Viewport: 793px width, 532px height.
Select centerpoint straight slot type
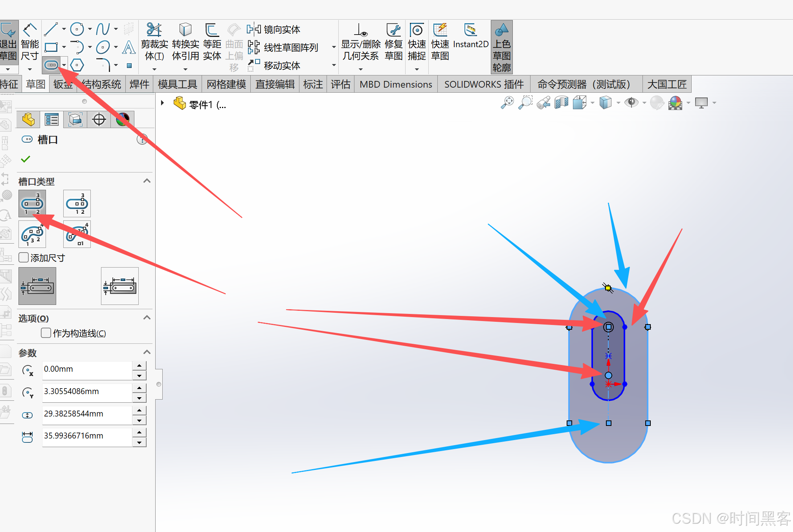(x=77, y=204)
